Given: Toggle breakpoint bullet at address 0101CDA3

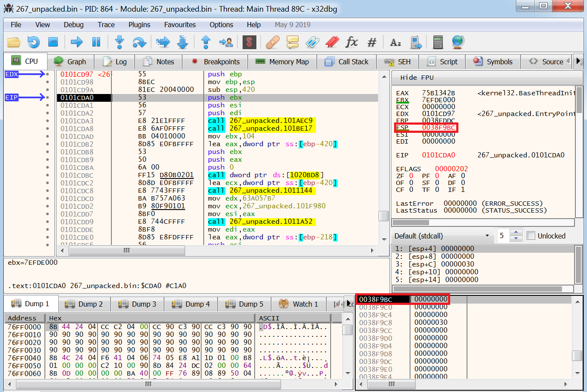Looking at the screenshot, I should coord(47,121).
